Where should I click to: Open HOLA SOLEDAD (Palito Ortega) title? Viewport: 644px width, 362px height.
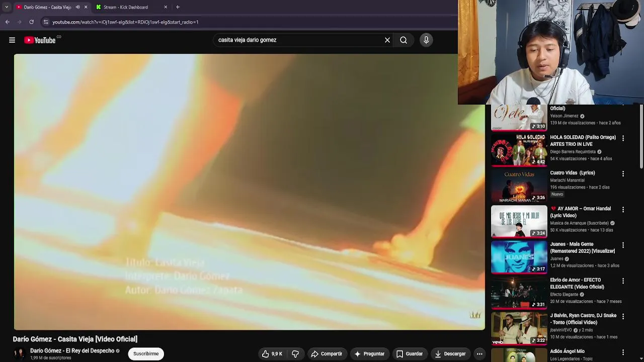point(583,141)
